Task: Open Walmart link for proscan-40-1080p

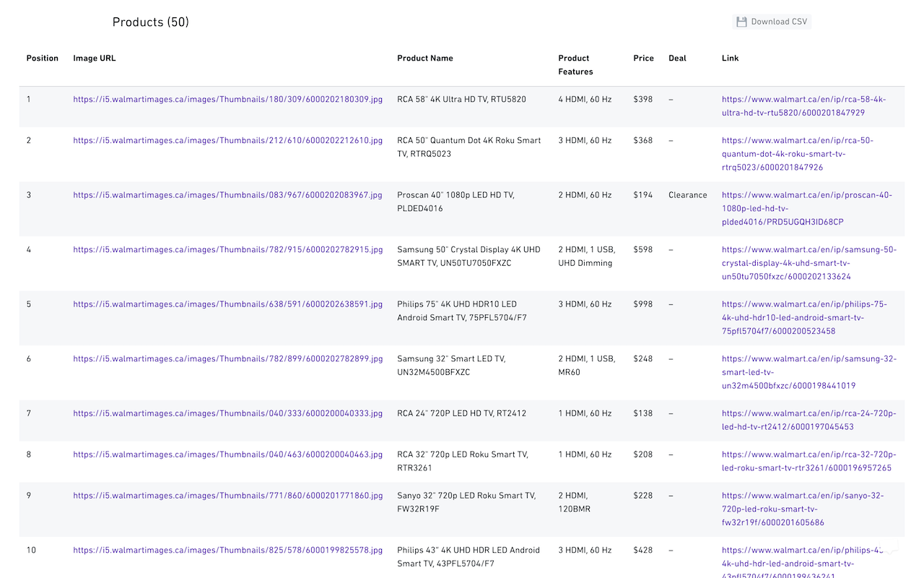Action: (806, 208)
